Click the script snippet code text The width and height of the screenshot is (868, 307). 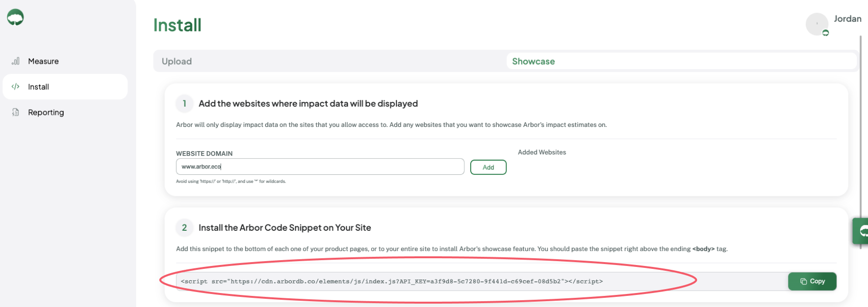(392, 281)
